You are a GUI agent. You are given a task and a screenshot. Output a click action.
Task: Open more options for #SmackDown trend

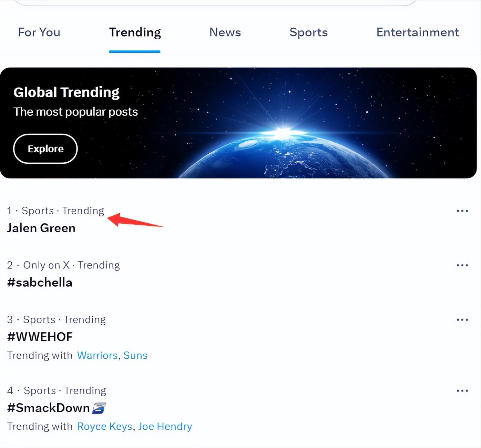[462, 390]
